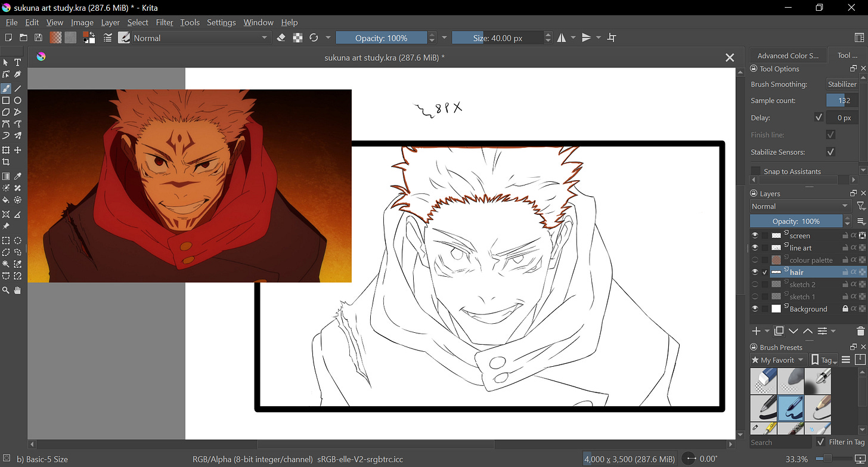The width and height of the screenshot is (868, 467).
Task: Duplicate the current layer
Action: coord(779,331)
